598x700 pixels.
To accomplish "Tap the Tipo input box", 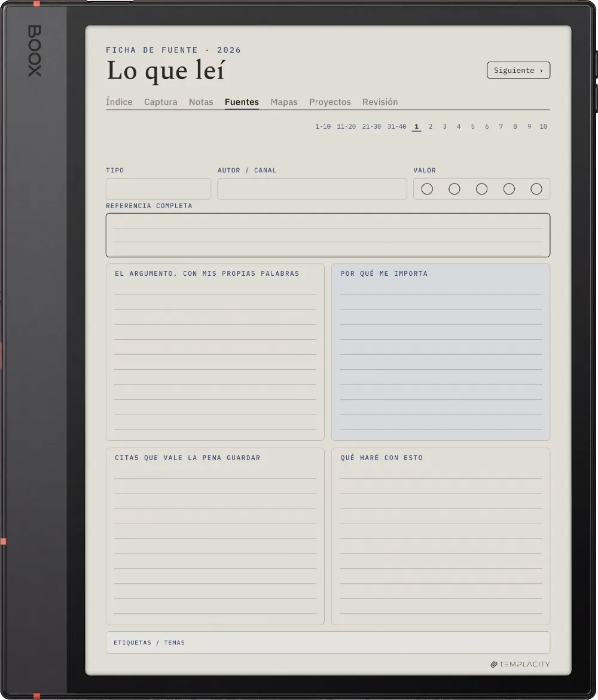I will pos(158,189).
